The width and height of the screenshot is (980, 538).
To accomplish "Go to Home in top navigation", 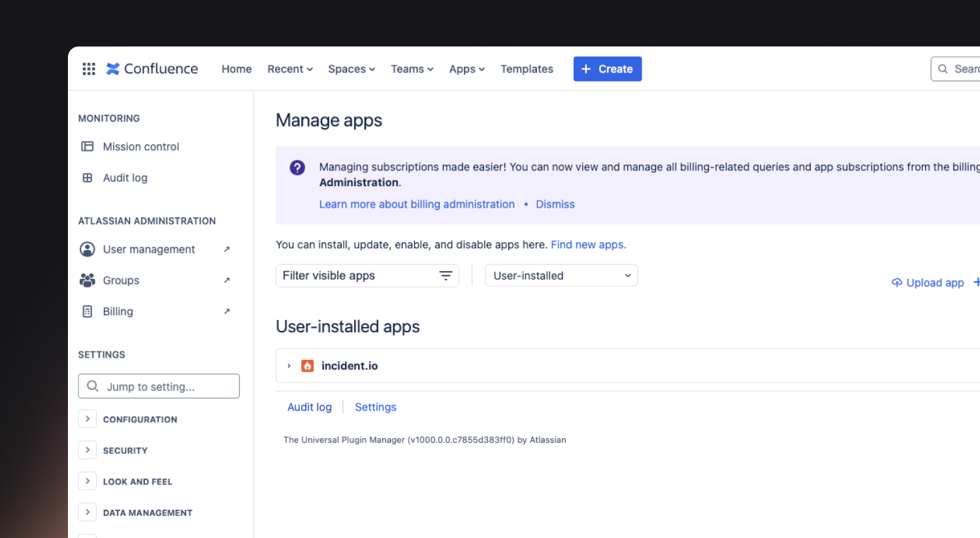I will pyautogui.click(x=237, y=69).
